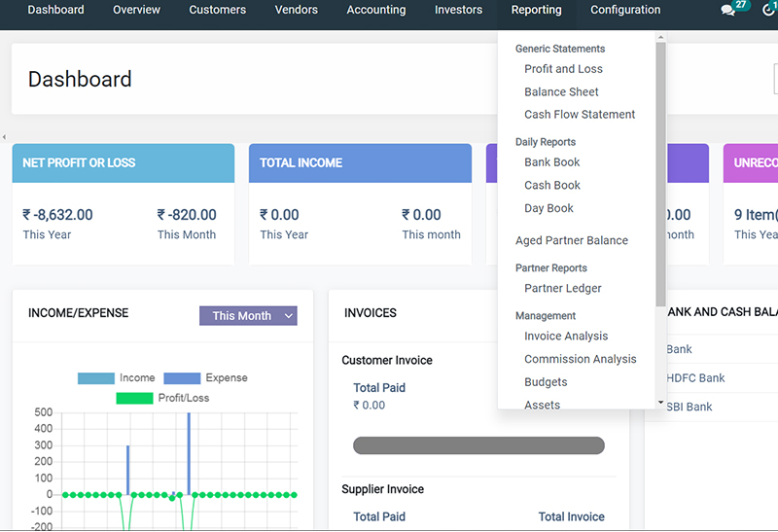Click the Net Profit or Loss card header
The height and width of the screenshot is (532, 778).
[124, 162]
